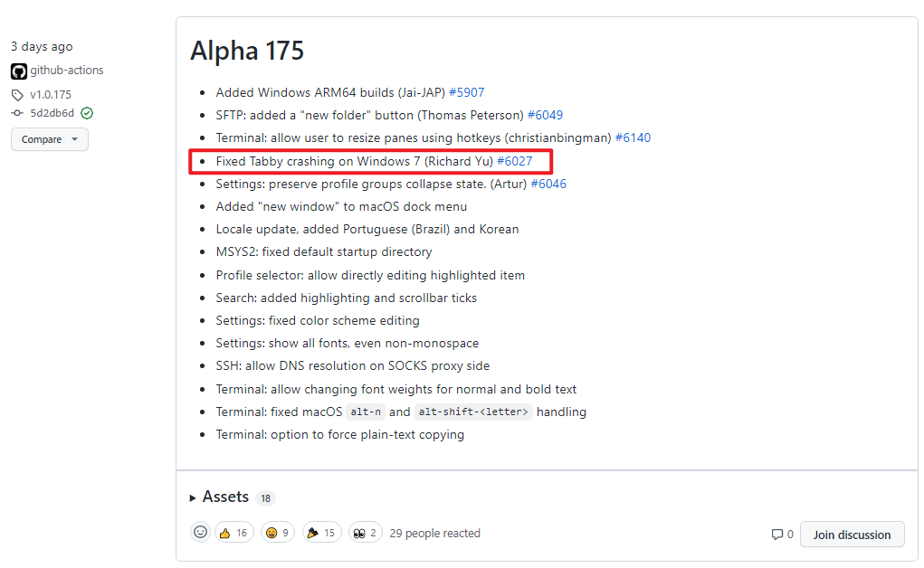Toggle the party popper reaction

pyautogui.click(x=322, y=533)
